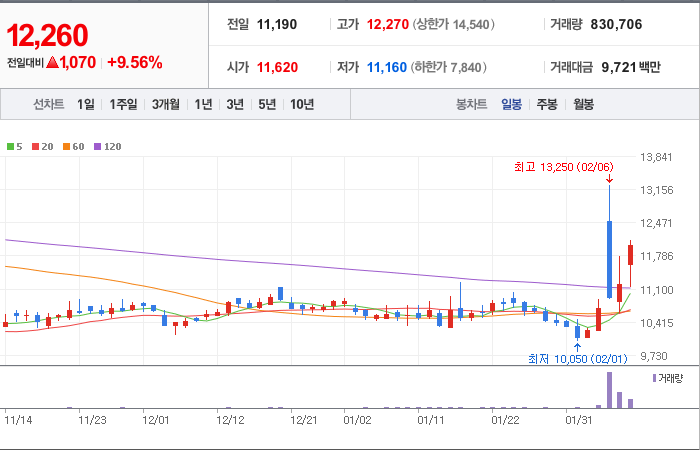The width and height of the screenshot is (700, 450).
Task: Switch to 주봉 weekly candles
Action: click(547, 104)
